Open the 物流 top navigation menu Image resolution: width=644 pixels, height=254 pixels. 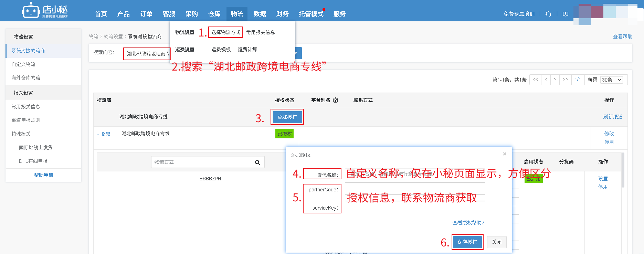click(237, 14)
